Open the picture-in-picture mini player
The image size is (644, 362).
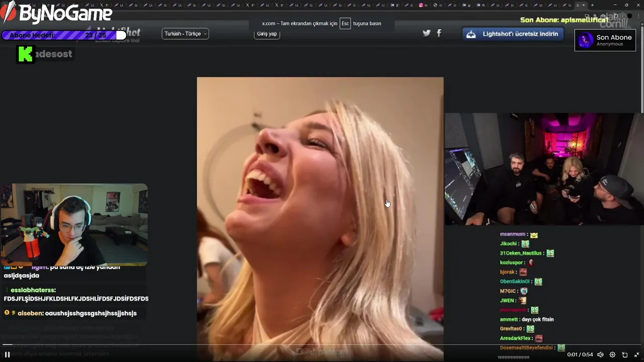(624, 354)
